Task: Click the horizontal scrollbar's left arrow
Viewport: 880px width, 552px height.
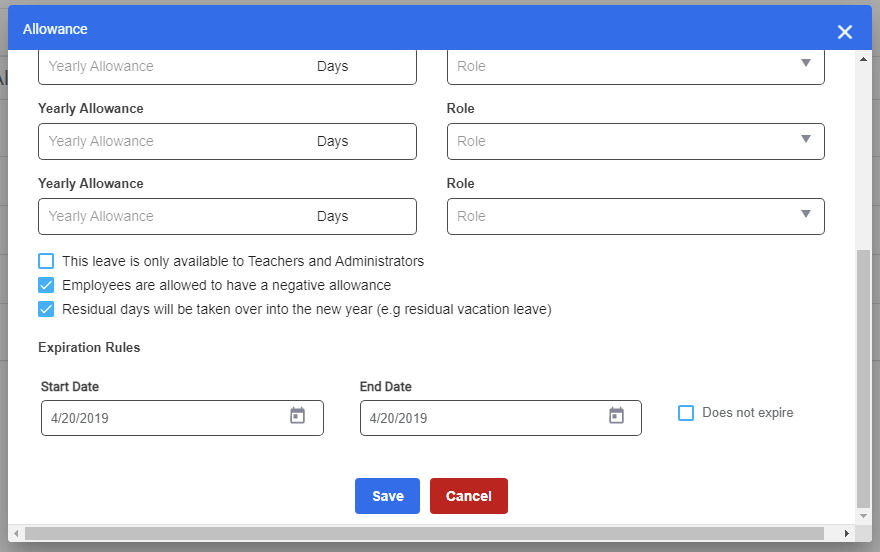Action: [x=16, y=533]
